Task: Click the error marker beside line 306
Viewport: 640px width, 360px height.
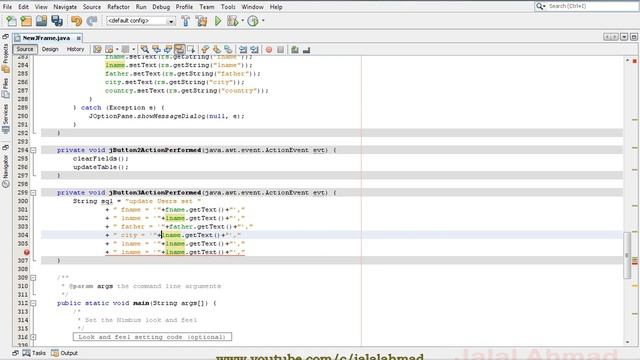Action: tap(27, 252)
